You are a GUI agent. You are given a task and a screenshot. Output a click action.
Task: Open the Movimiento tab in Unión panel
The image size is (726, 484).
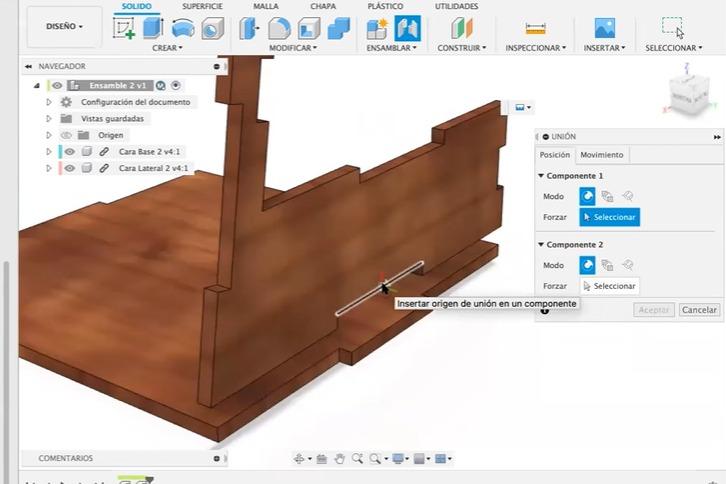click(x=601, y=155)
